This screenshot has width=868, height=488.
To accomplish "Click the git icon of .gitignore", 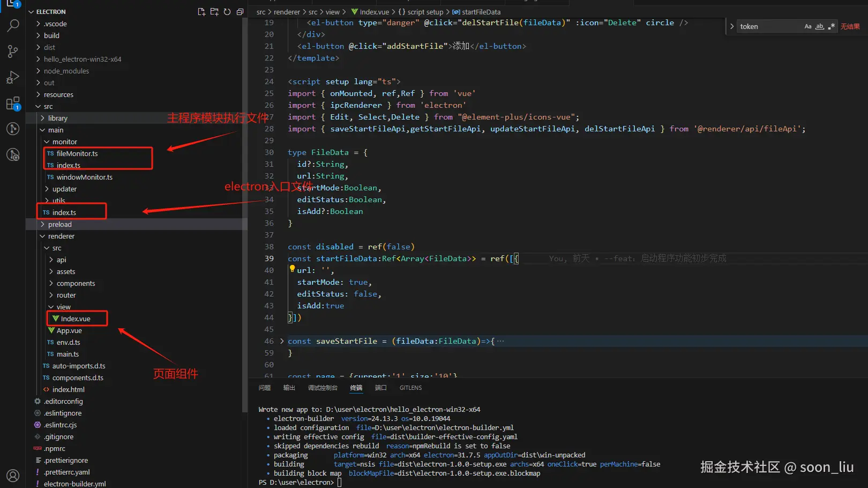I will coord(38,437).
